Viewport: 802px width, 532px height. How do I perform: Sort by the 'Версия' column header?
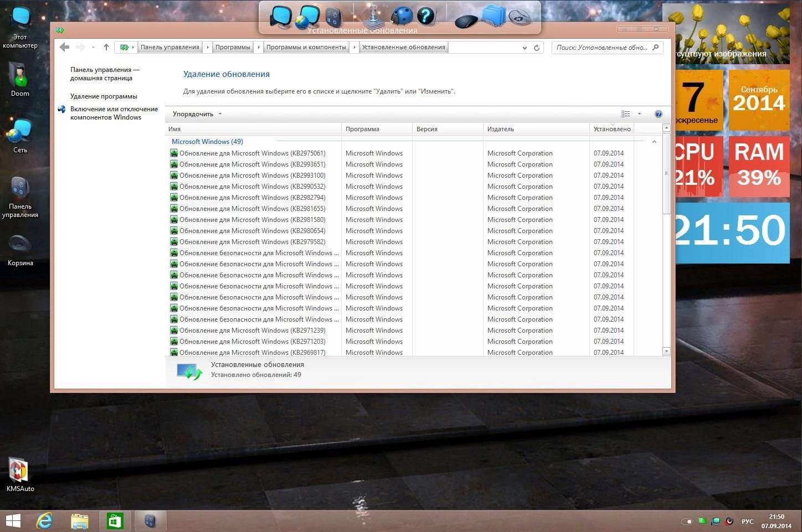coord(448,129)
